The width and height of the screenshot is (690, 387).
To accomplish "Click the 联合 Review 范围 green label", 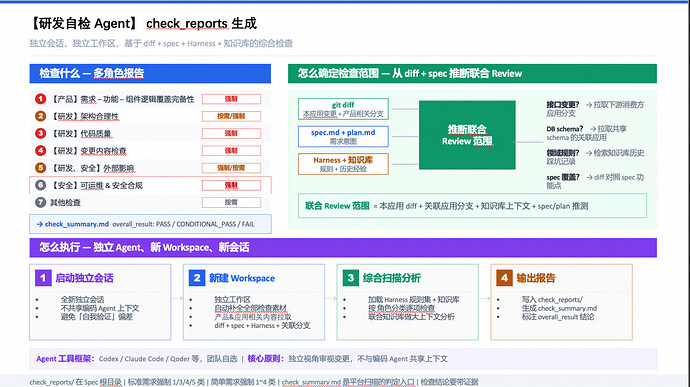I will pos(337,206).
